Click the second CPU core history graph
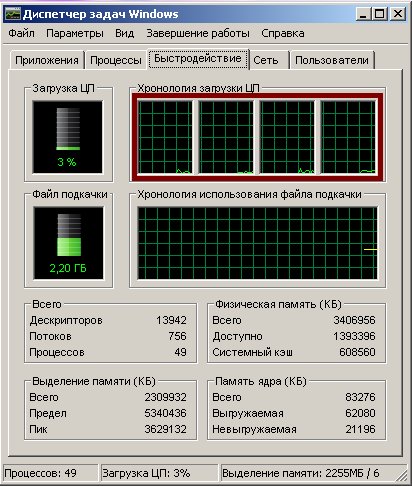412x486 pixels. click(x=226, y=137)
